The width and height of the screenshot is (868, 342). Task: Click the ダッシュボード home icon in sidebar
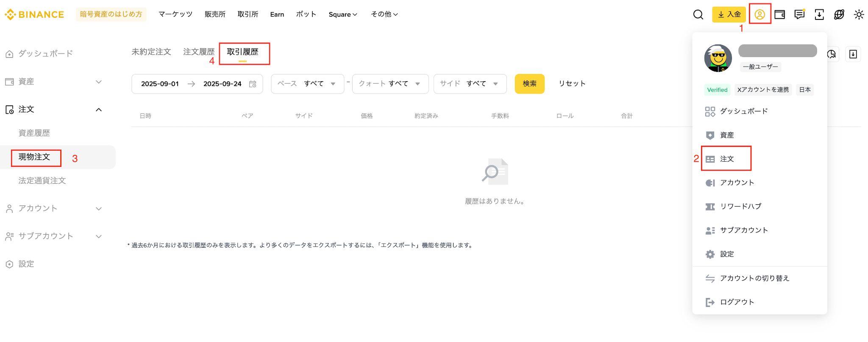9,54
